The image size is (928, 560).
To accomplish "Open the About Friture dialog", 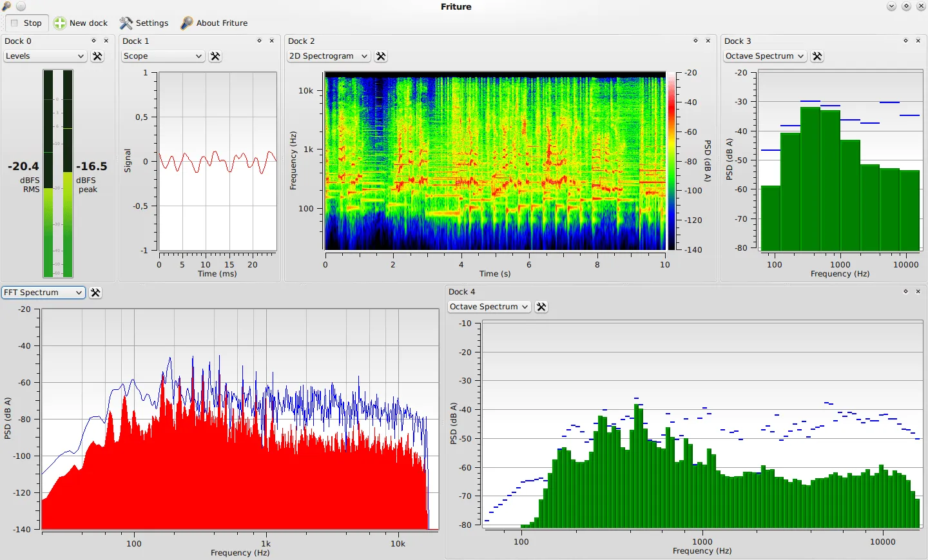I will (x=215, y=23).
